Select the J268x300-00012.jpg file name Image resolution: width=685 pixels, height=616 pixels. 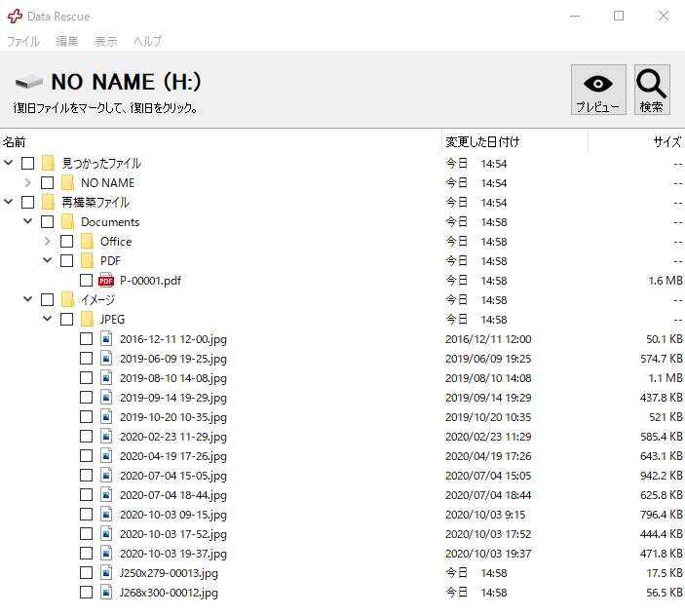pyautogui.click(x=169, y=593)
